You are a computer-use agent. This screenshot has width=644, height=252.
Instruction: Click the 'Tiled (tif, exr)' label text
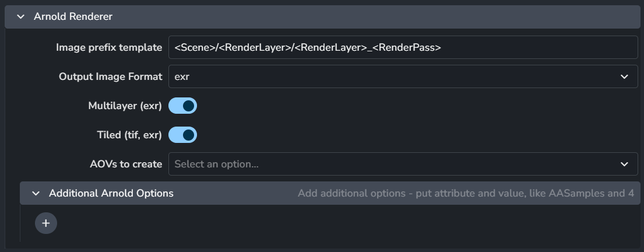[x=129, y=135]
